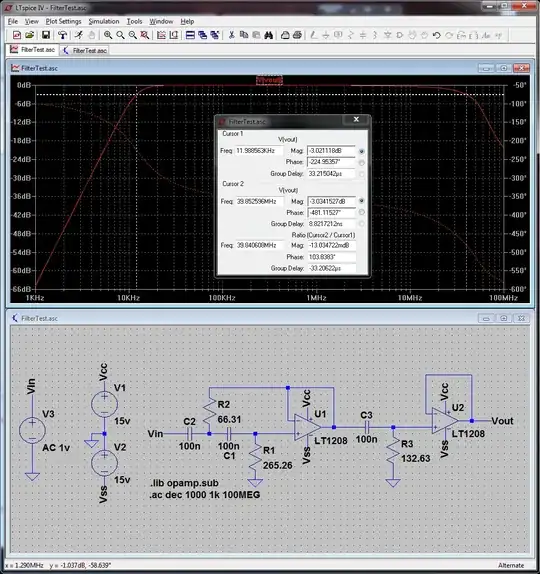Select the Text Aa tool

[486, 35]
